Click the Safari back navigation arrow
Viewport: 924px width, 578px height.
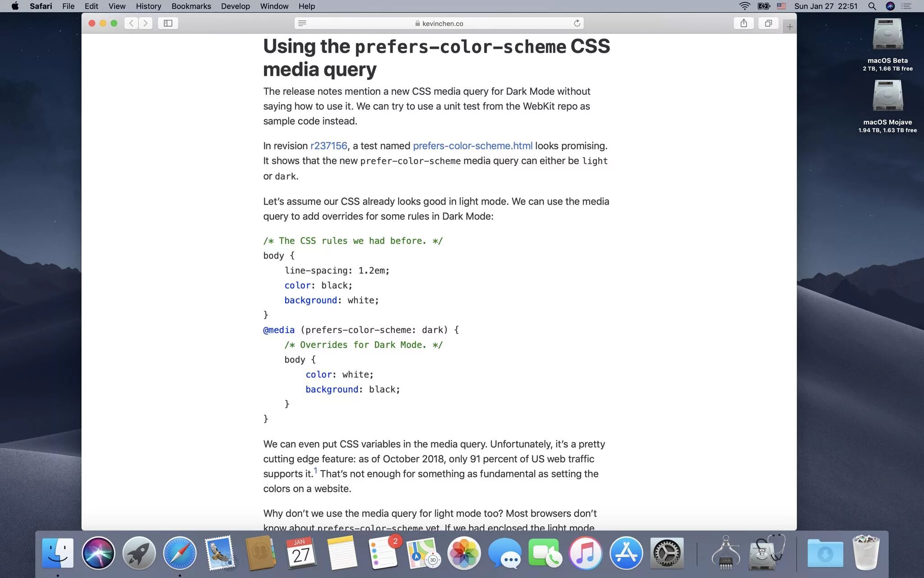tap(131, 23)
